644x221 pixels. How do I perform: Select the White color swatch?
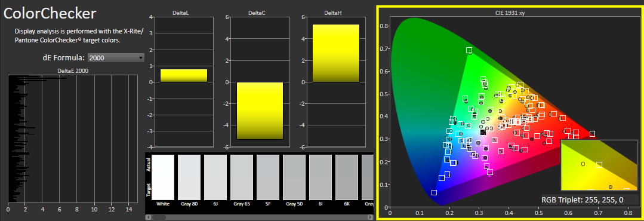click(163, 177)
